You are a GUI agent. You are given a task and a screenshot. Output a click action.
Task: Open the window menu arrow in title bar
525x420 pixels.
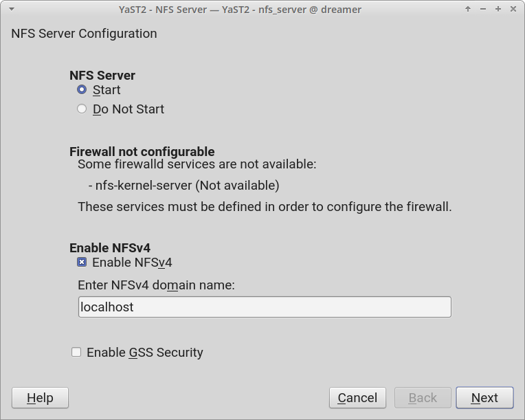click(11, 10)
